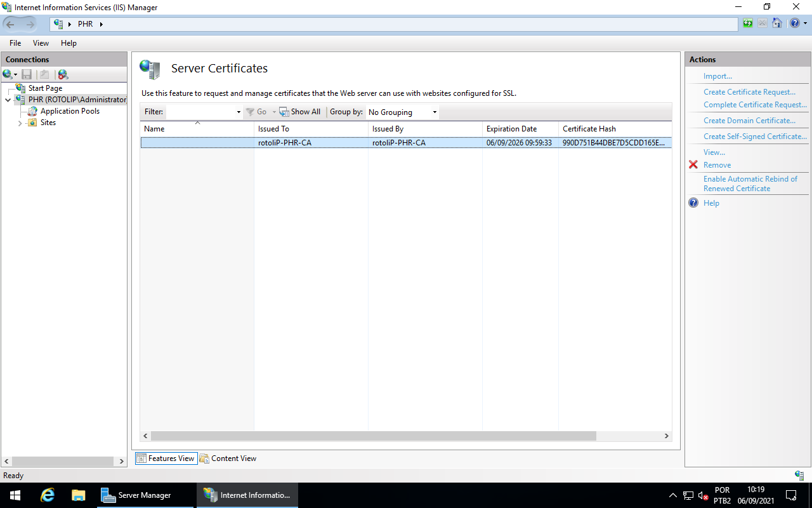Expand the Sites tree node
Image resolution: width=812 pixels, height=508 pixels.
20,123
